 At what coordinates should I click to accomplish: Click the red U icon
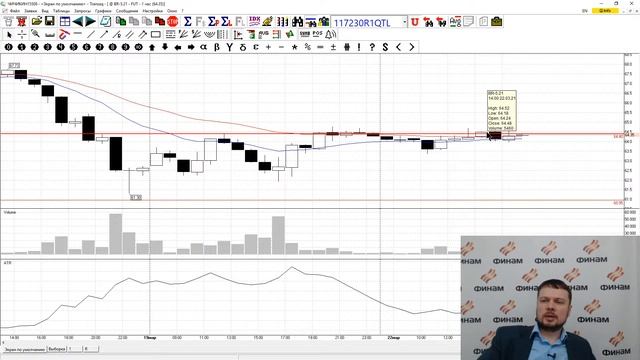415,22
